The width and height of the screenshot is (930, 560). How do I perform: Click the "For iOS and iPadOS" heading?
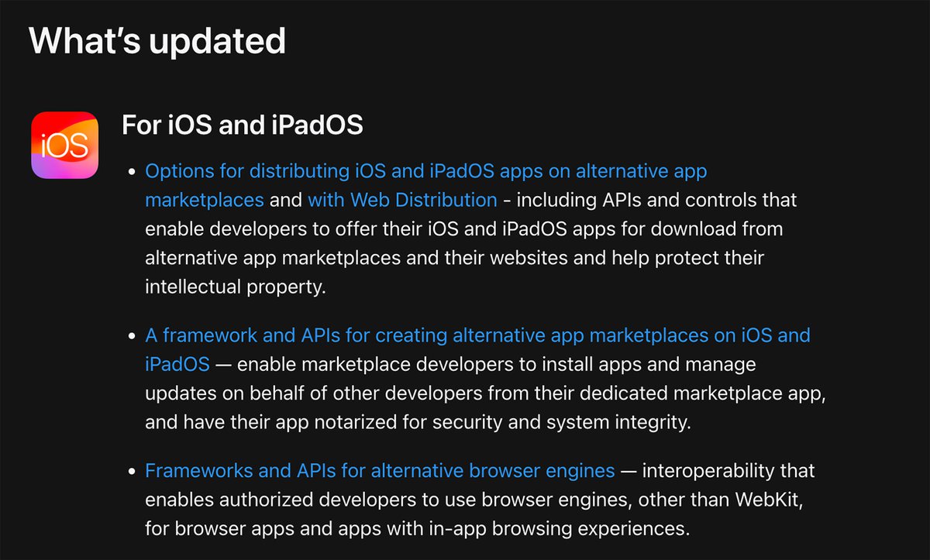point(243,125)
